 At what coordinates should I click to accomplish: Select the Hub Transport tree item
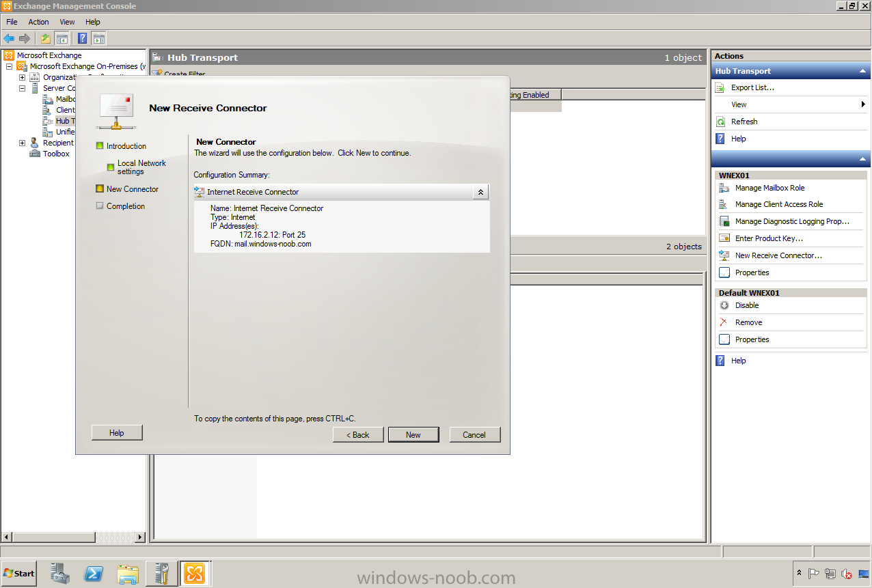(65, 121)
